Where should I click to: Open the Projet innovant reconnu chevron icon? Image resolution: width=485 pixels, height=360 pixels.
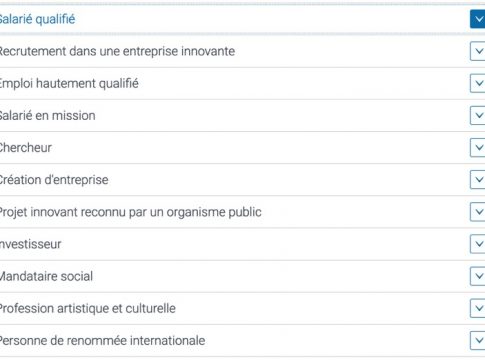478,212
